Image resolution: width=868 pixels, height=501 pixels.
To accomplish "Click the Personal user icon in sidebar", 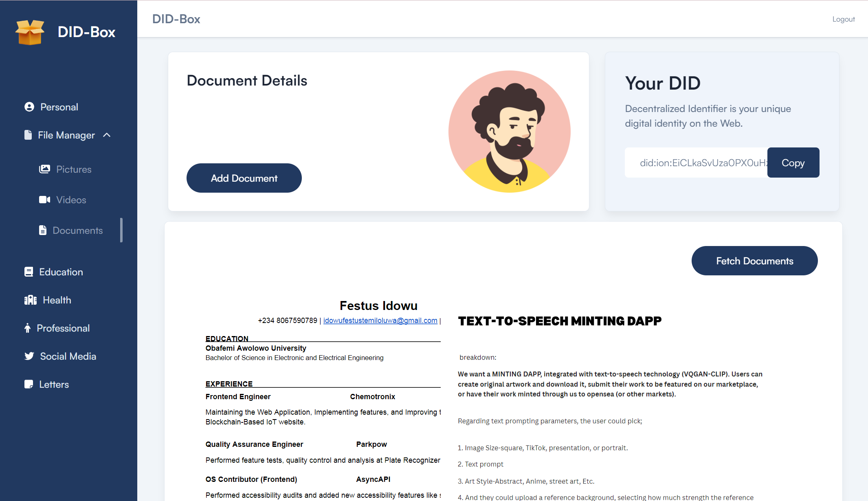I will coord(29,107).
